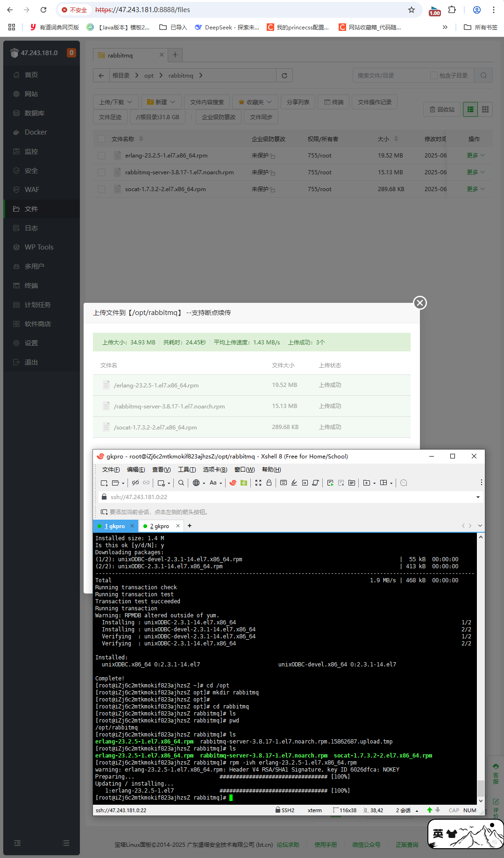
Task: Switch to Xshell tab 2 gkpro
Action: pyautogui.click(x=159, y=526)
